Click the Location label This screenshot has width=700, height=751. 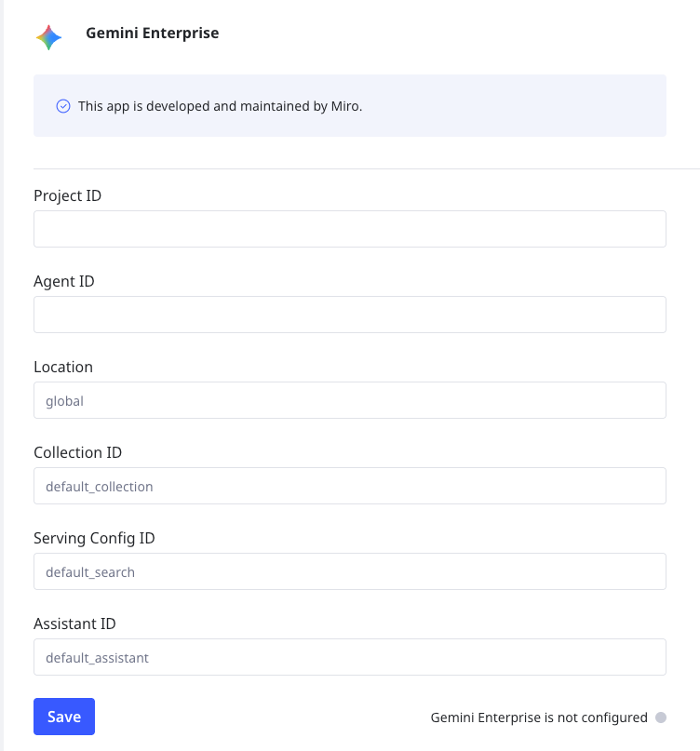tap(63, 367)
